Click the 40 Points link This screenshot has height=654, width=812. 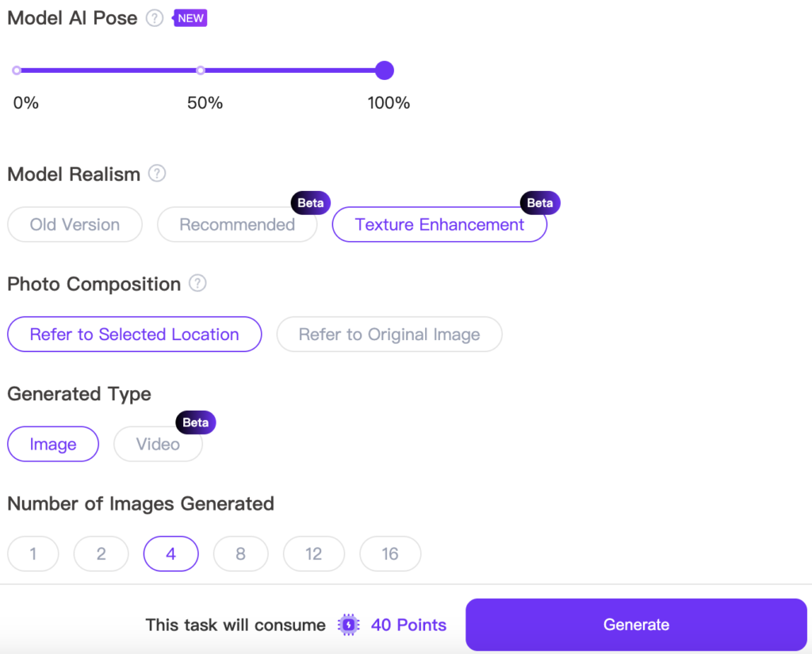coord(408,625)
